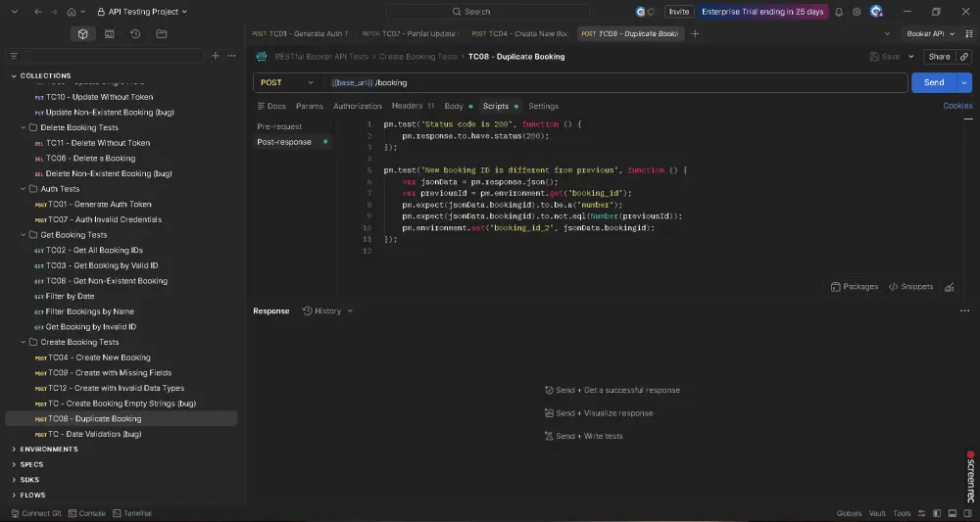Open the History sidebar icon

coord(135,34)
